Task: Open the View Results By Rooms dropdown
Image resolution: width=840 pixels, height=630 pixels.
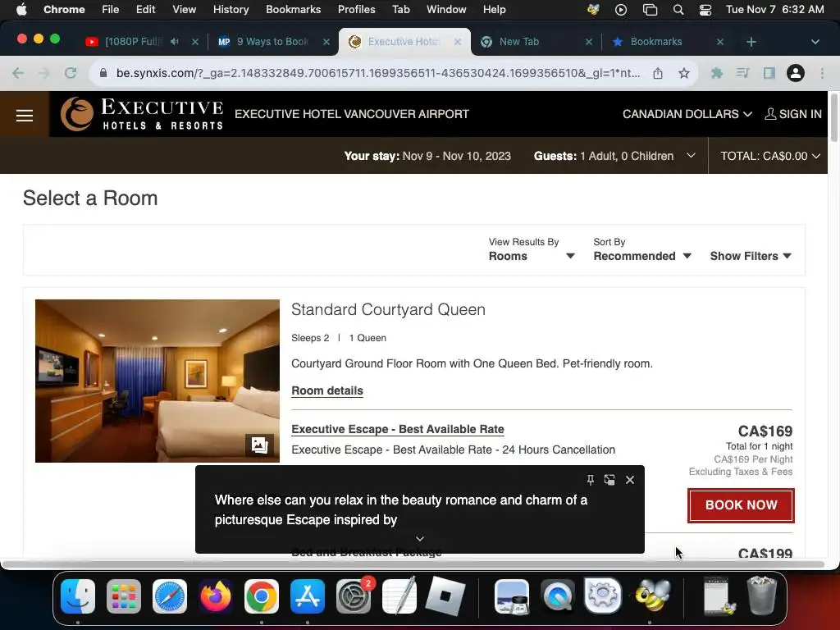Action: (532, 249)
